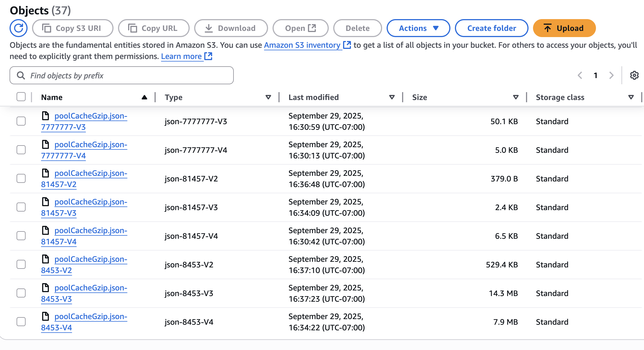Screen dimensions: 644x350
Task: Sort by Storage class column arrow
Action: (631, 97)
